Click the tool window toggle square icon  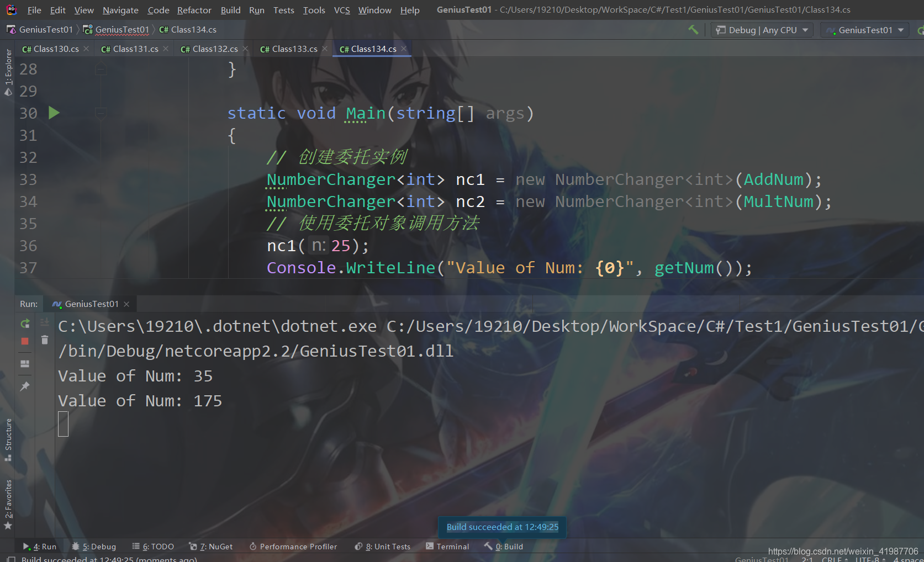pos(10,559)
